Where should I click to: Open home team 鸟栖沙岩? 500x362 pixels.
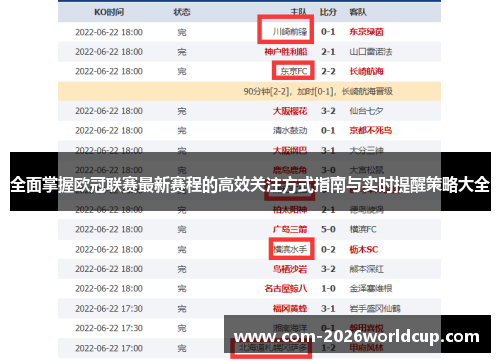(290, 269)
